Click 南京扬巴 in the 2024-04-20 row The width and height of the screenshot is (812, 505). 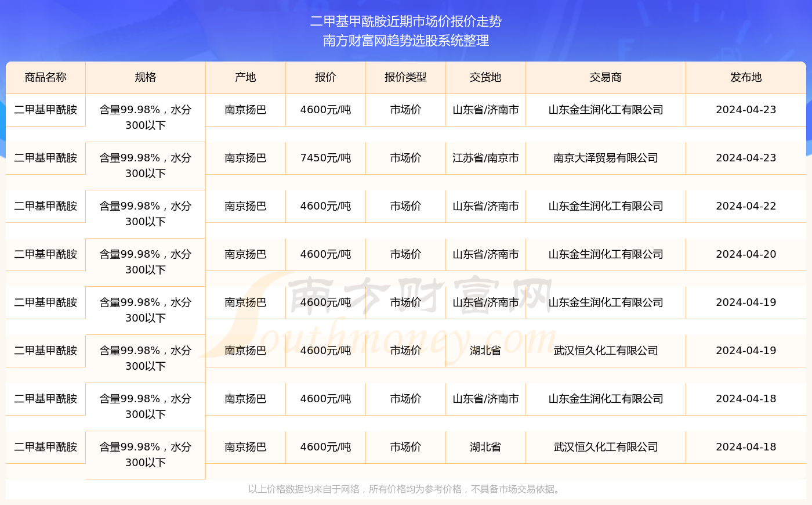click(245, 254)
